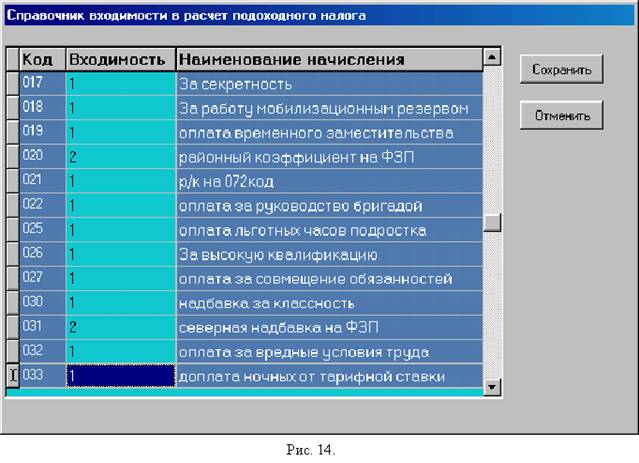This screenshot has width=639, height=463.
Task: Click the row selector for code 017
Action: (x=13, y=84)
